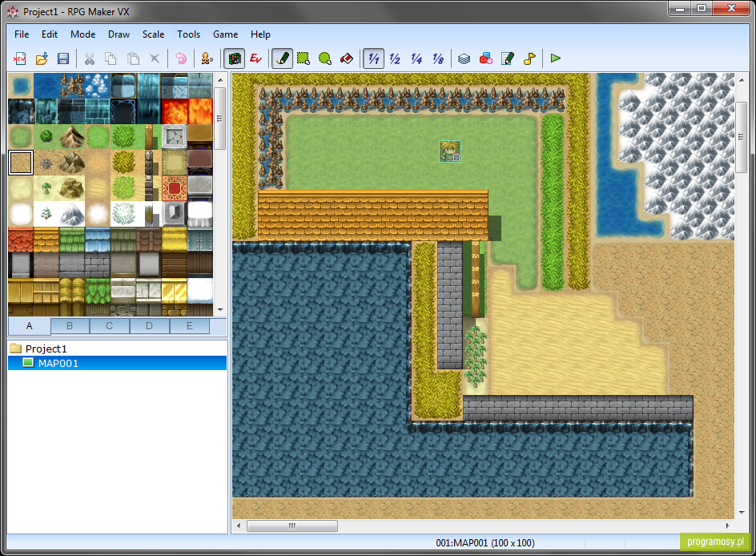Click map scroll down arrow
756x556 pixels.
742,513
